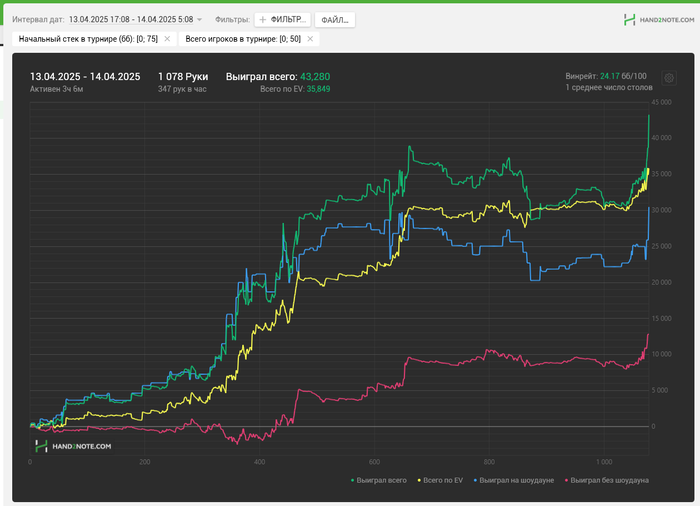The image size is (700, 506).
Task: Toggle the 'Выиграл без шоудауна' pink legend series
Action: coord(607,480)
